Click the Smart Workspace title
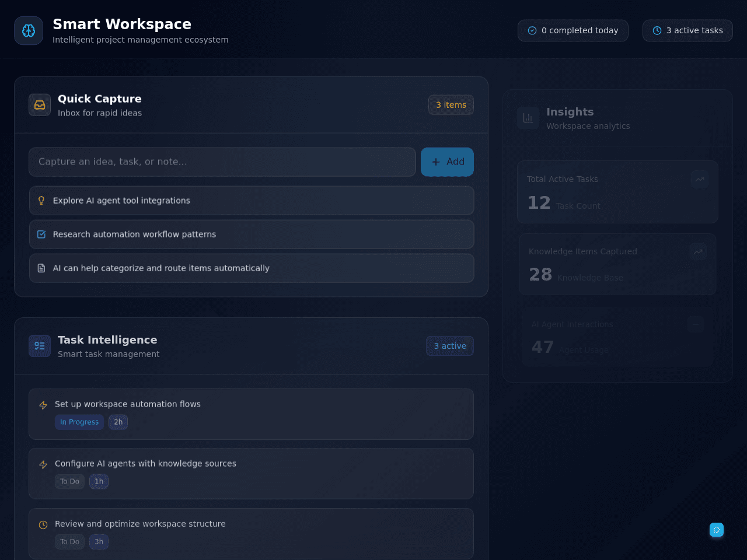This screenshot has width=747, height=560. (x=122, y=24)
